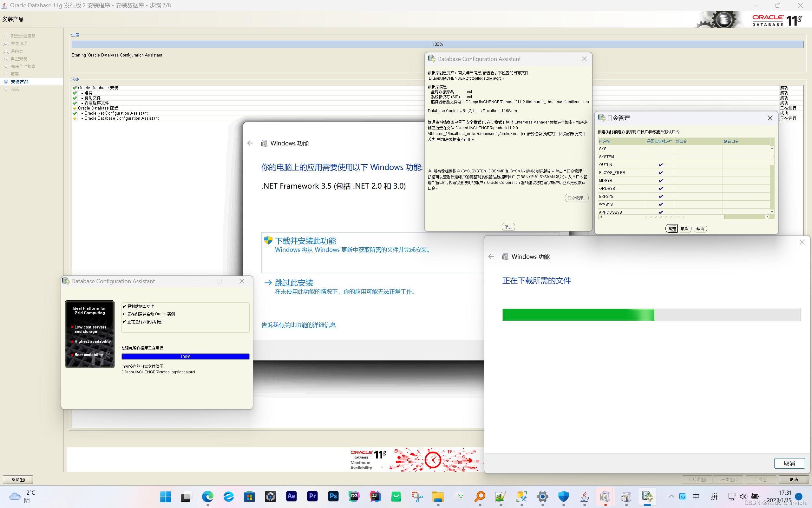
Task: Click scroll-down arrow in 口令管理 table
Action: coord(772,212)
